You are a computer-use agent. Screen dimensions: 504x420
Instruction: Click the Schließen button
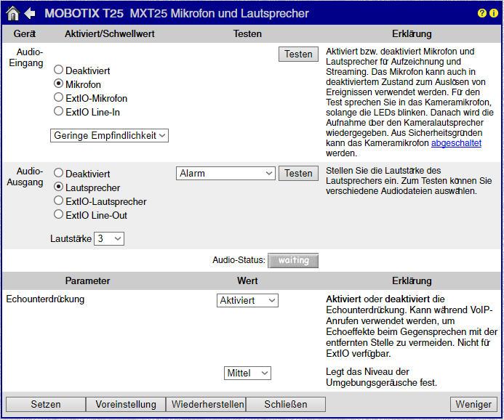(285, 404)
